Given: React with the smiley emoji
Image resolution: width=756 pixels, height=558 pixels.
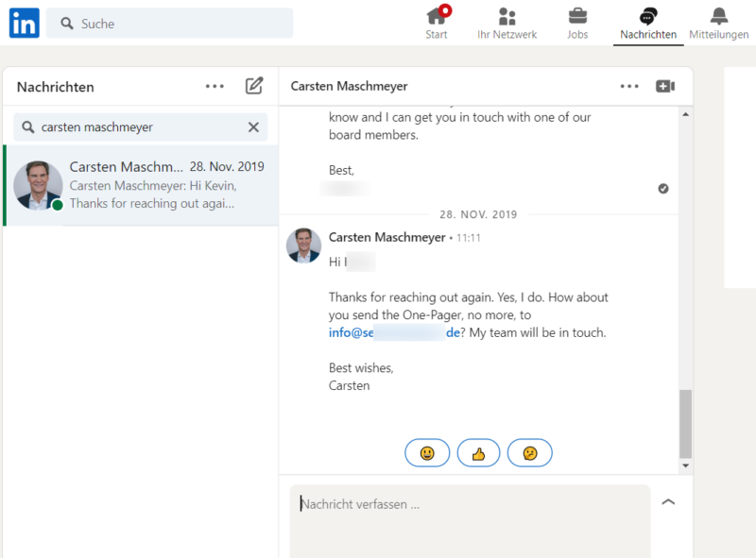Looking at the screenshot, I should (427, 452).
